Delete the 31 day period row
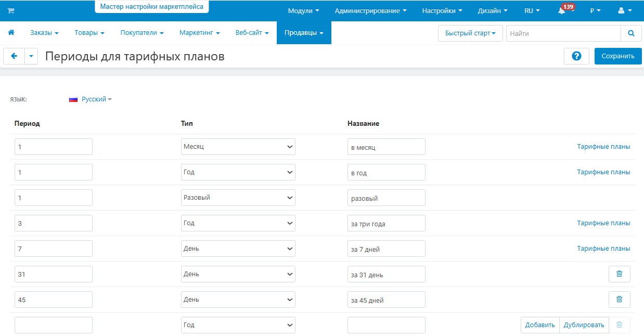Viewport: 644px width, 336px height. point(619,274)
